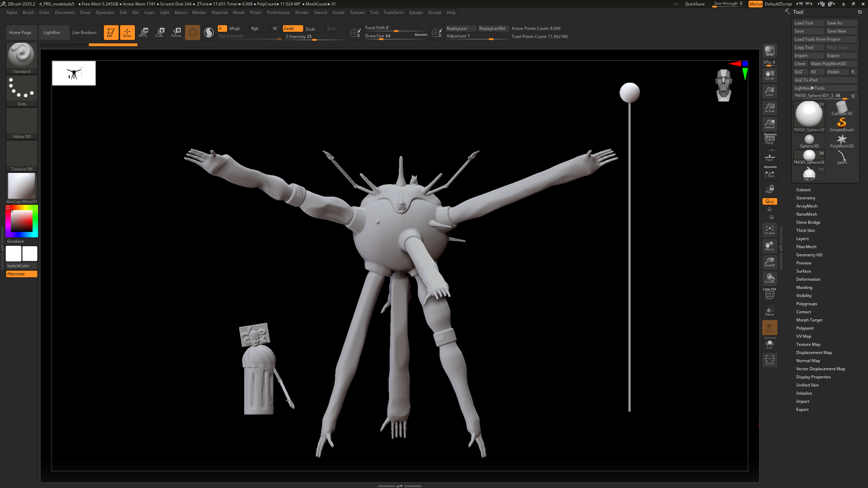Image resolution: width=868 pixels, height=488 pixels.
Task: Expand the Geometry section
Action: [x=806, y=198]
